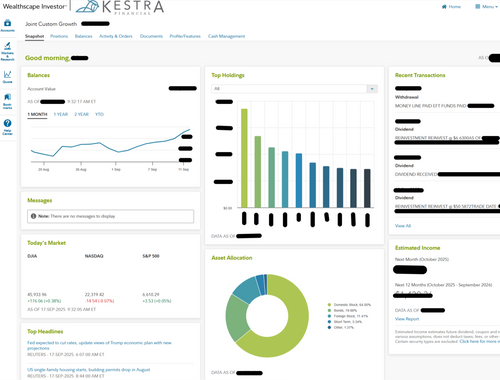
Task: Click the Balances card heading
Action: pyautogui.click(x=38, y=75)
